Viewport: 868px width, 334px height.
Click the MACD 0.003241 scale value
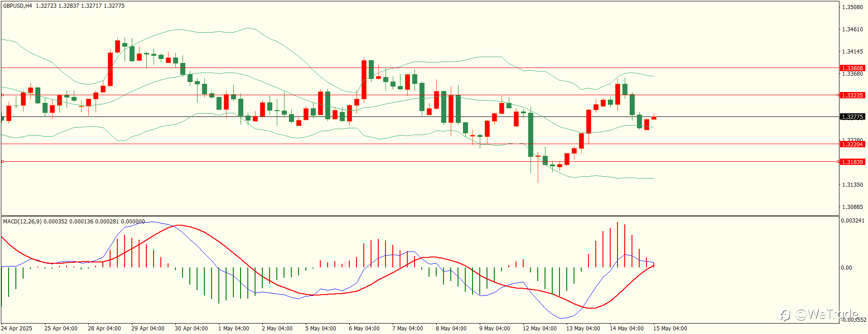click(853, 221)
